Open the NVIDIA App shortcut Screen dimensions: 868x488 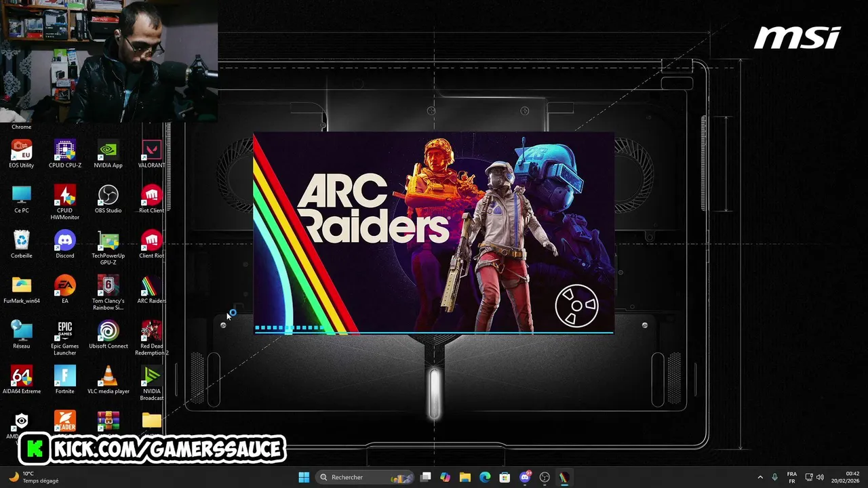(108, 154)
